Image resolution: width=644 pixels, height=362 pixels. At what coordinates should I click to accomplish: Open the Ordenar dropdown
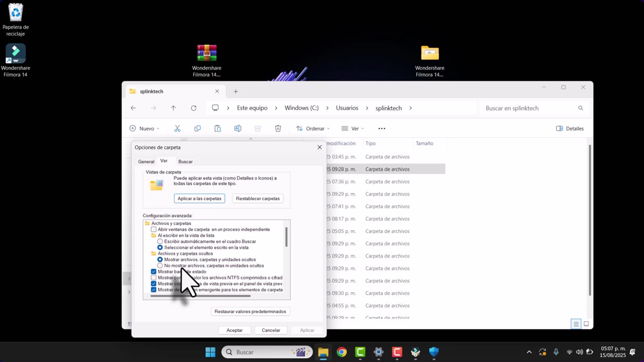[x=313, y=129]
